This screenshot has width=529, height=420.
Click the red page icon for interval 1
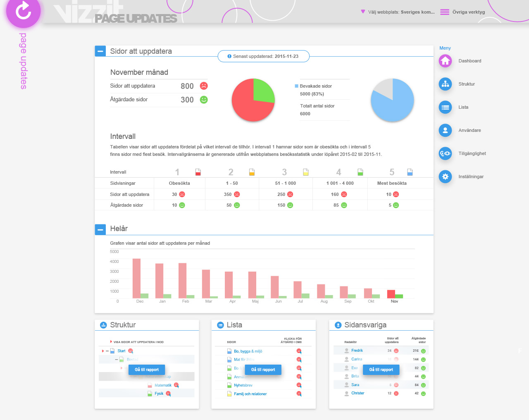click(x=198, y=172)
